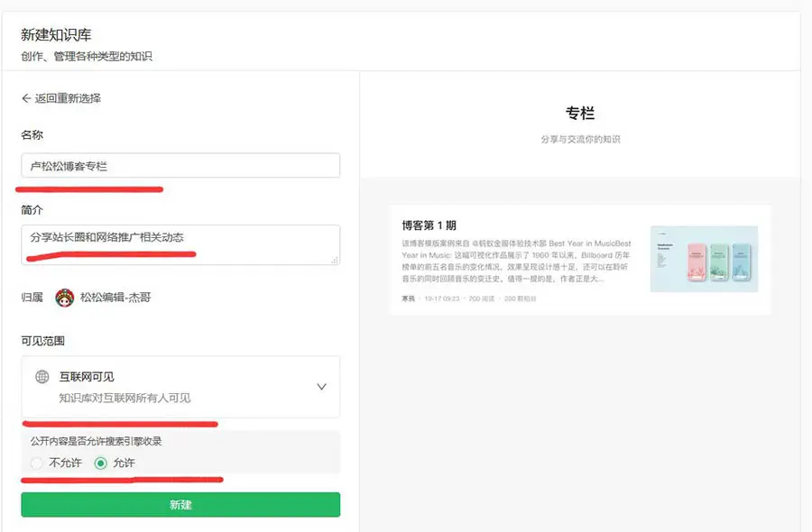The height and width of the screenshot is (532, 812).
Task: Click the 返回重新选择 link
Action: 65,98
